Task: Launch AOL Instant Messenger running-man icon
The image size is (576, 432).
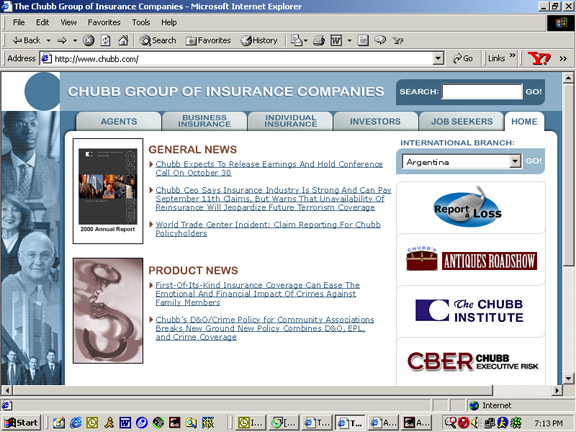Action: (109, 423)
